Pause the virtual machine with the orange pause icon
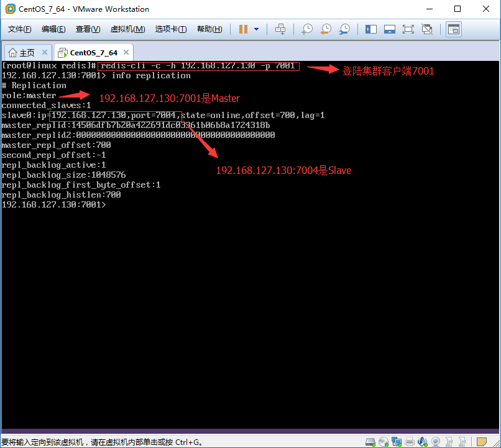Viewport: 501px width, 448px height. 243,29
